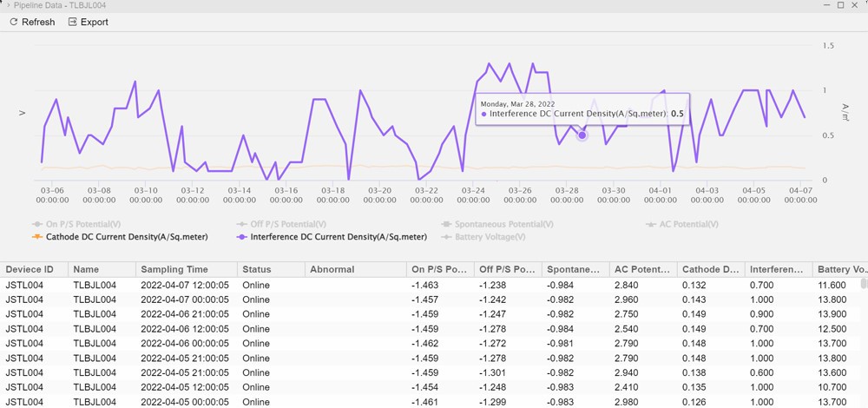Click the Export icon in the toolbar
This screenshot has width=868, height=408.
[x=73, y=22]
